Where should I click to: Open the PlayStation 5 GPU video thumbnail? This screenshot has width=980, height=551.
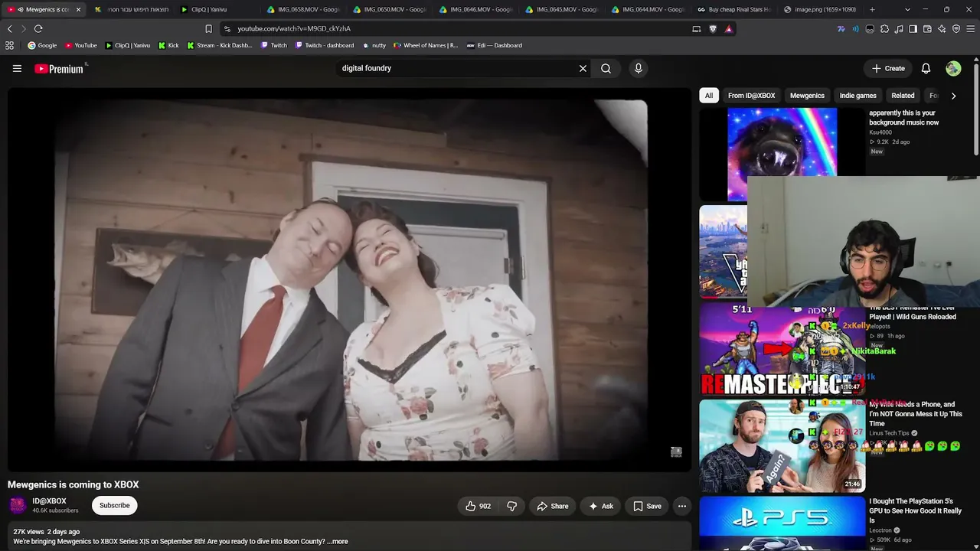[782, 523]
